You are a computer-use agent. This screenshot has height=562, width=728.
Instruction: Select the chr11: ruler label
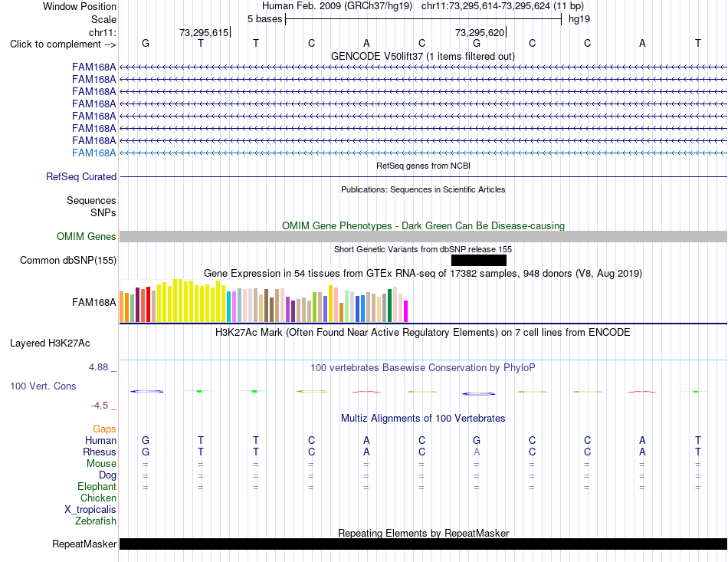tap(102, 32)
